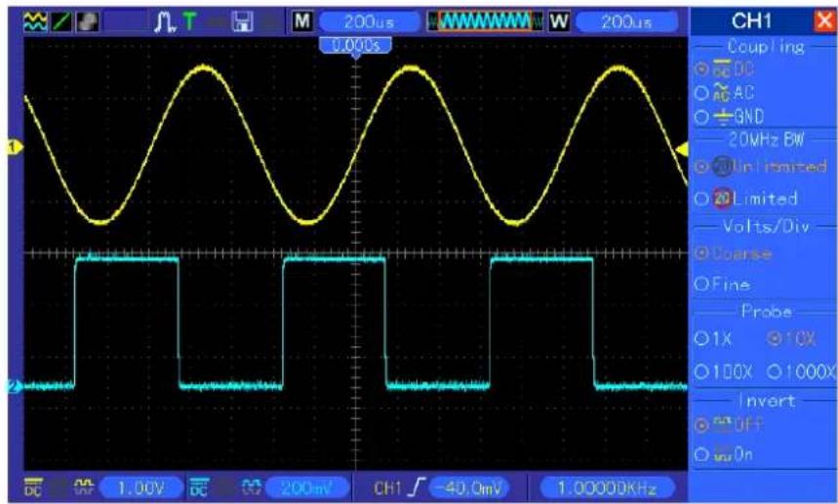The height and width of the screenshot is (504, 838).
Task: Click the 0.000s trigger position marker
Action: pyautogui.click(x=355, y=47)
